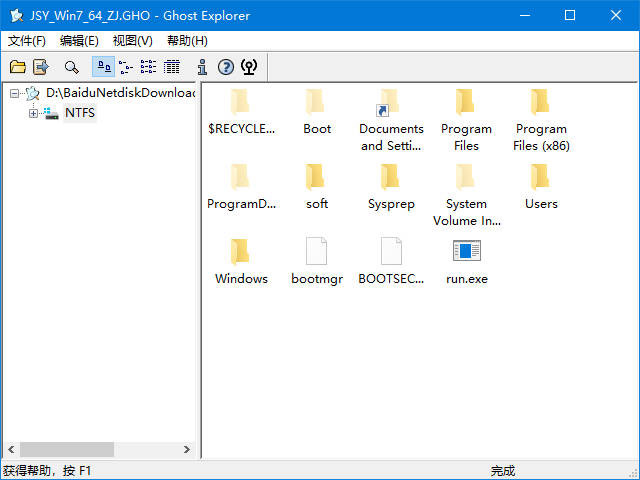Viewport: 640px width, 480px height.
Task: Click the 获得帮助，按 F1 status text
Action: pos(47,471)
